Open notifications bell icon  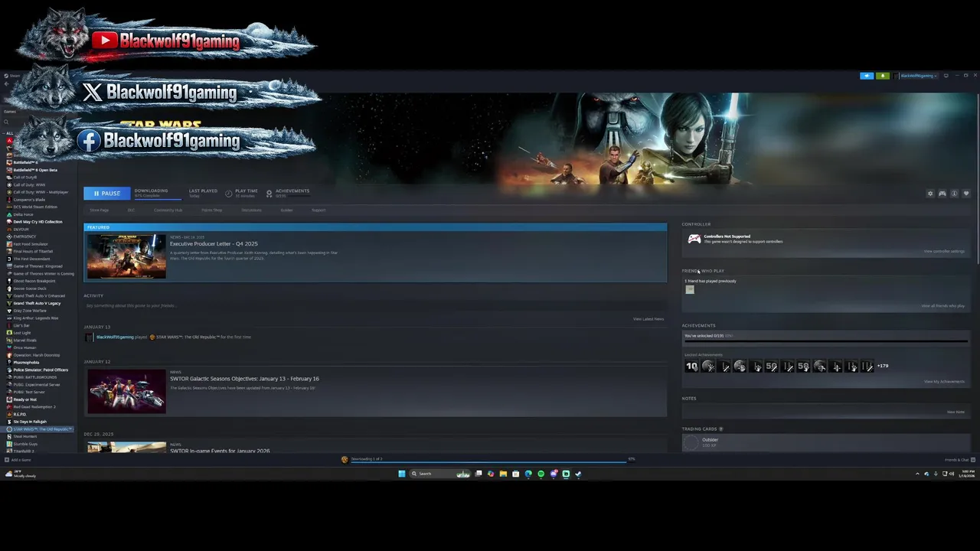click(882, 76)
